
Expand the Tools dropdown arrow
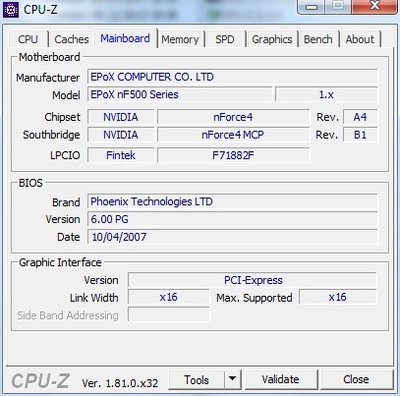tap(233, 380)
